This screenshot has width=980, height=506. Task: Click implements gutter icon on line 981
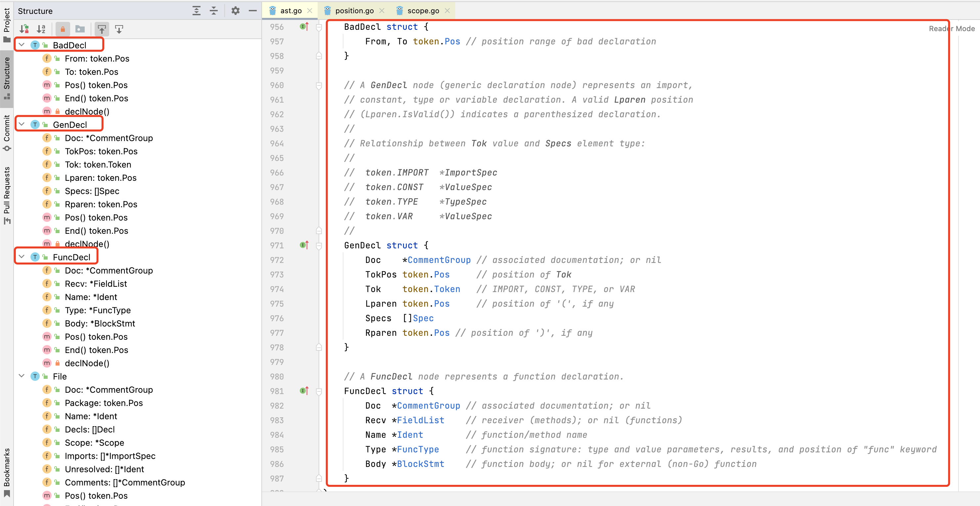coord(304,391)
